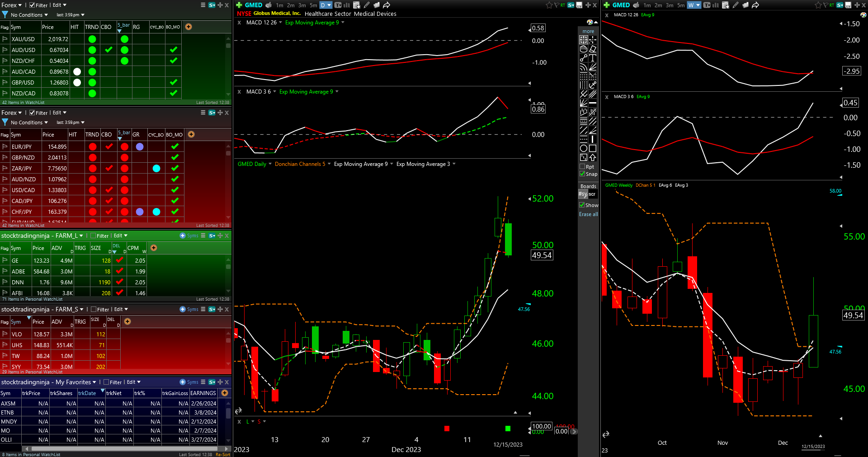Click the share arrow icon on daily chart
The image size is (868, 457).
[387, 5]
